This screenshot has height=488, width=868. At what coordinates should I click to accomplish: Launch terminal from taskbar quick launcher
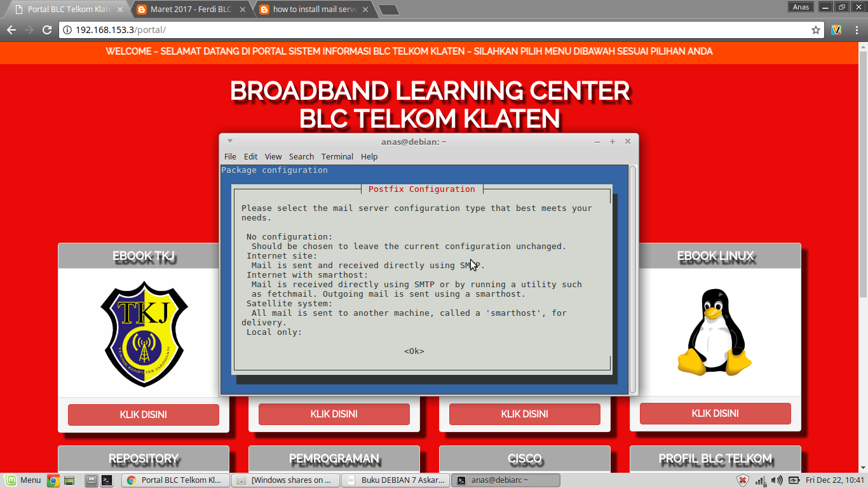pyautogui.click(x=107, y=480)
